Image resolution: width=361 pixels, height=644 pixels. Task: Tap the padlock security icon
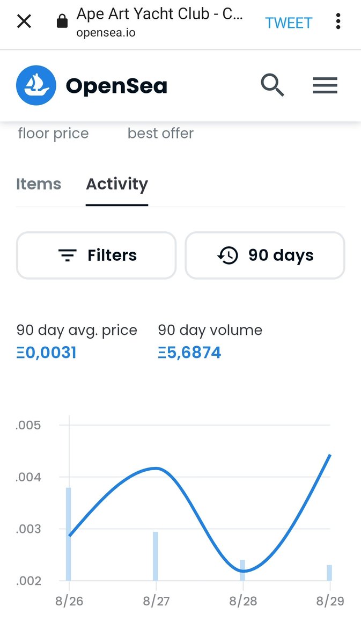coord(62,21)
